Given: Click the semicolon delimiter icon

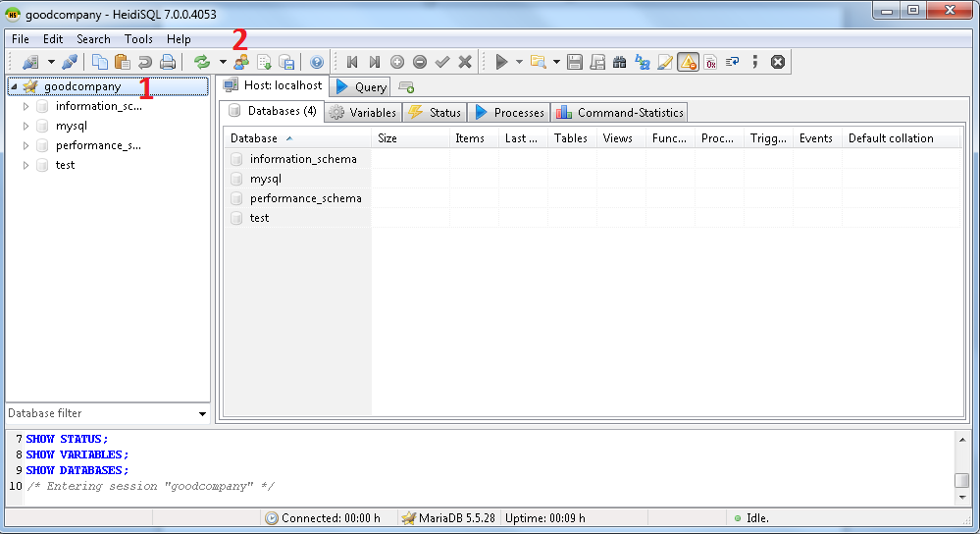Looking at the screenshot, I should pos(755,62).
